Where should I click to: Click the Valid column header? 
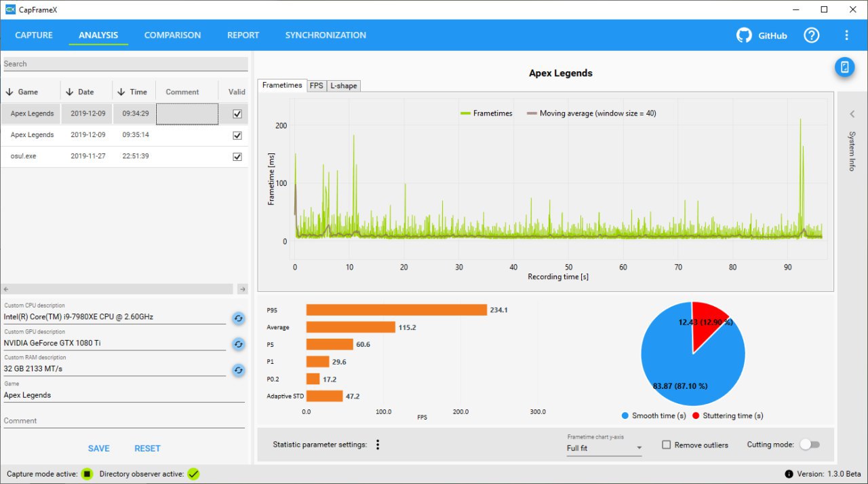coord(237,92)
